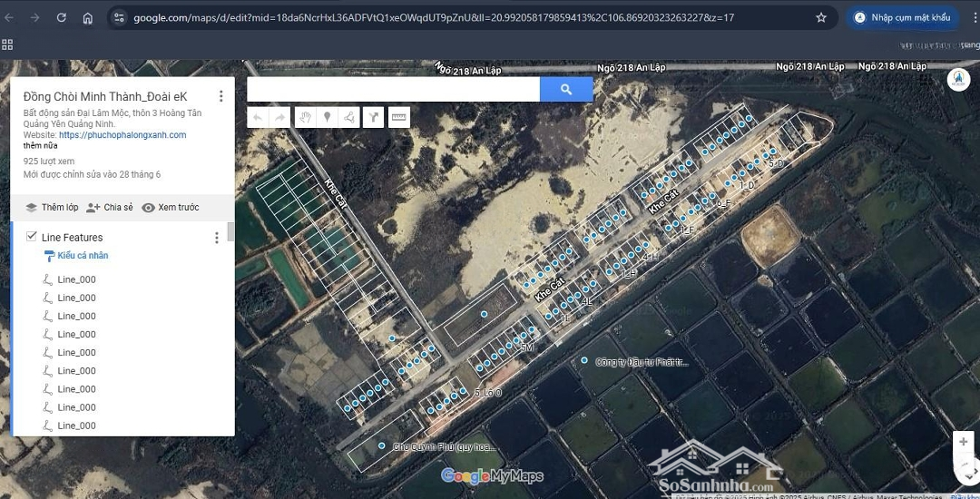Image resolution: width=980 pixels, height=499 pixels.
Task: Click the redo arrow in map toolbar
Action: click(280, 117)
